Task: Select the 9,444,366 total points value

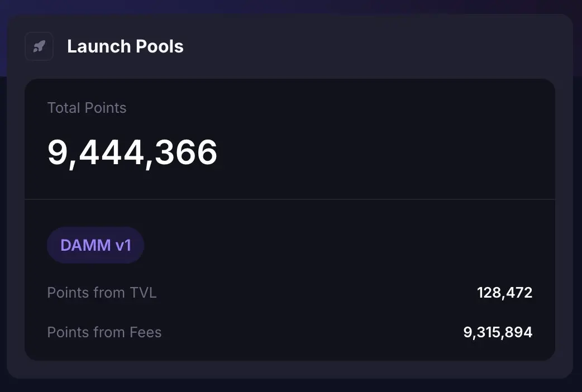Action: click(x=132, y=152)
